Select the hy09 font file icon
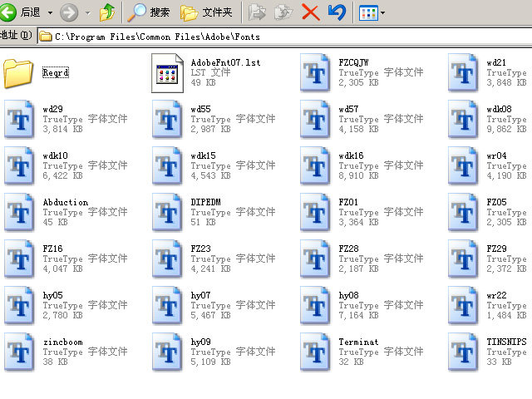Screen dimensions: 532x399 [x=167, y=352]
